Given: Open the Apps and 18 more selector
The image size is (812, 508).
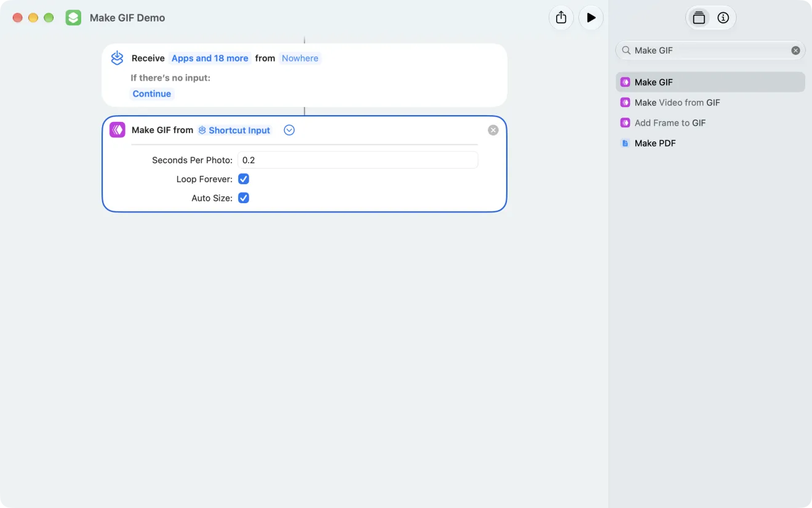Looking at the screenshot, I should pos(210,58).
